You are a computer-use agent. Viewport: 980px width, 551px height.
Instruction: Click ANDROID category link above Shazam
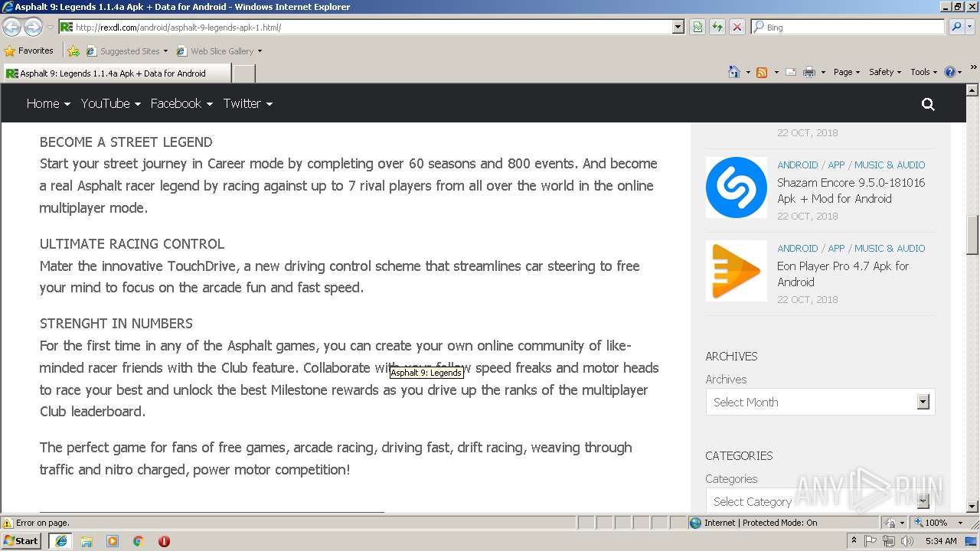(798, 165)
